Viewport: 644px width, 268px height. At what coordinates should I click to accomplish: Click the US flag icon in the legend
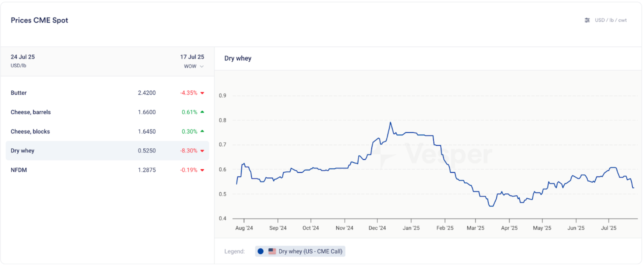click(x=272, y=251)
